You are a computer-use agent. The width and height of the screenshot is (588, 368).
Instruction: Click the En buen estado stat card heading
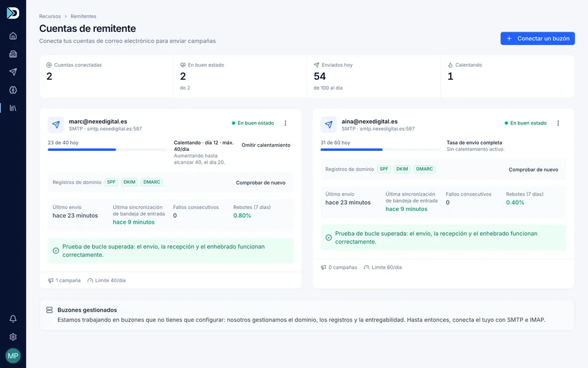pos(206,65)
